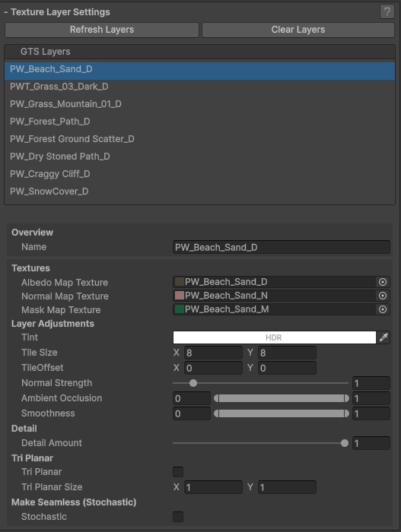
Task: Open object picker for Normal Map Texture
Action: 383,296
